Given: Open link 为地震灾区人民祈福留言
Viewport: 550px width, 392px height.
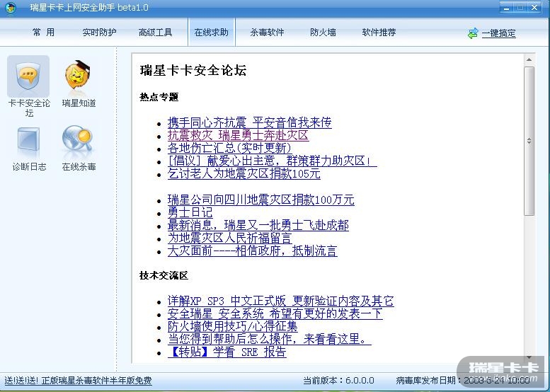Looking at the screenshot, I should 230,238.
